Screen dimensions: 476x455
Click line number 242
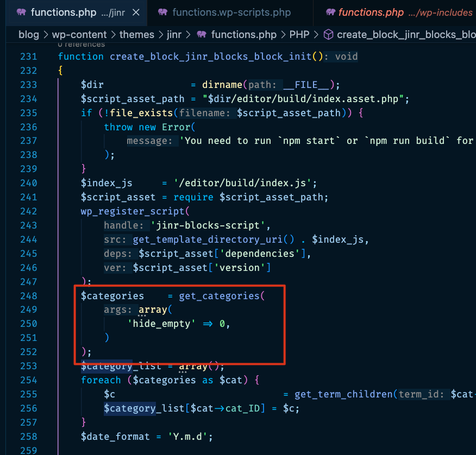29,211
